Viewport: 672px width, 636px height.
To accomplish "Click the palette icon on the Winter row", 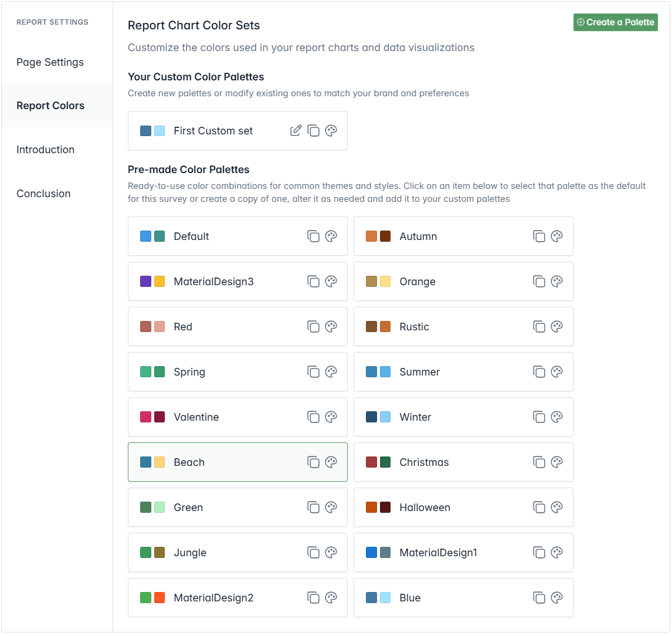I will (557, 417).
